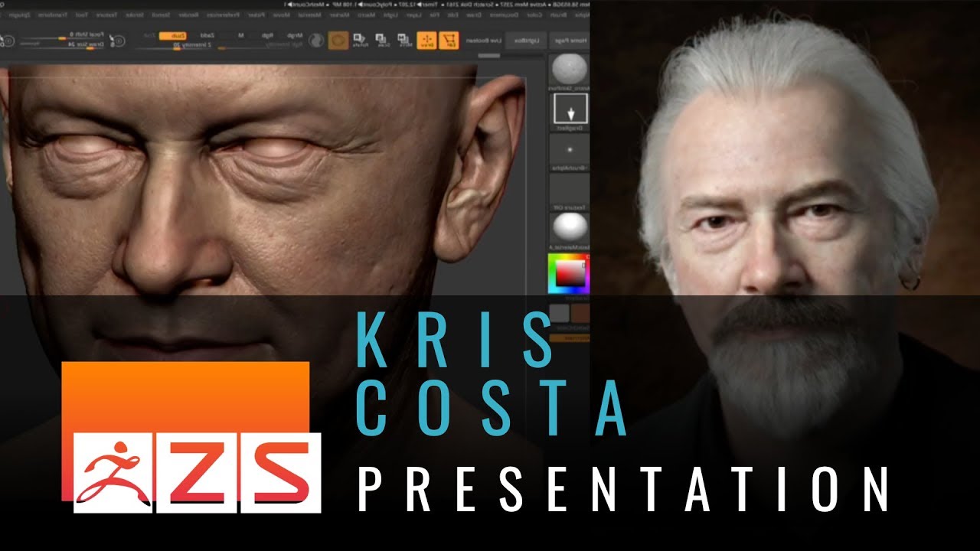980x551 pixels.
Task: Click the brush cursor circle icon beside Focal Shift
Action: click(x=117, y=41)
